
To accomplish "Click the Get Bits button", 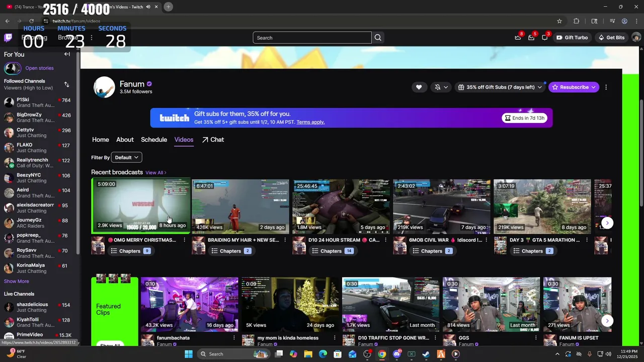I will [x=611, y=38].
